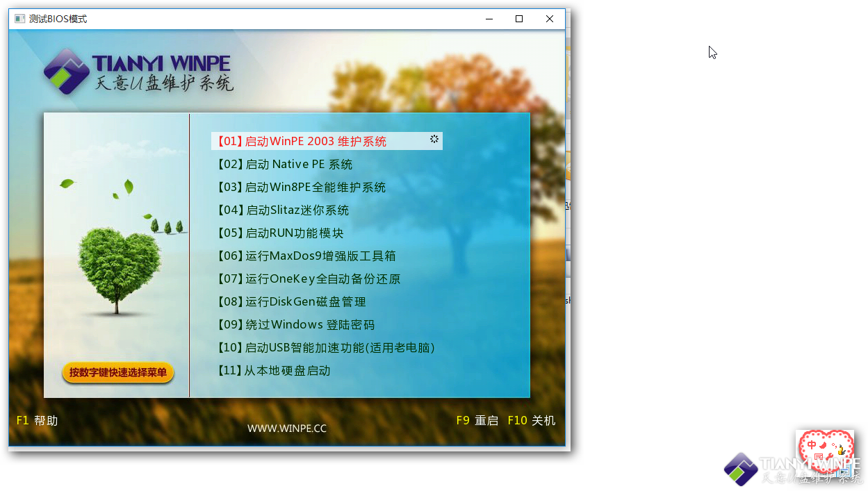Select 【11】从本地硬盘启动
868x491 pixels.
pos(273,371)
